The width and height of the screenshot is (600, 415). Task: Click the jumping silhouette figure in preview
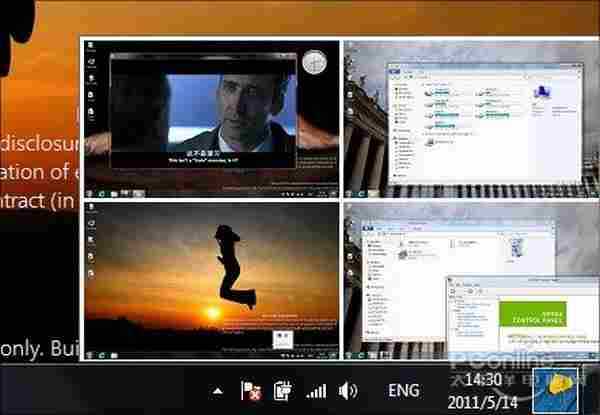click(x=233, y=263)
